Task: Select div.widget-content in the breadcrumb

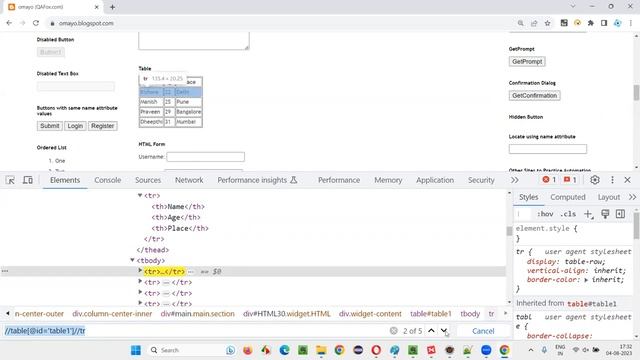Action: 370,313
